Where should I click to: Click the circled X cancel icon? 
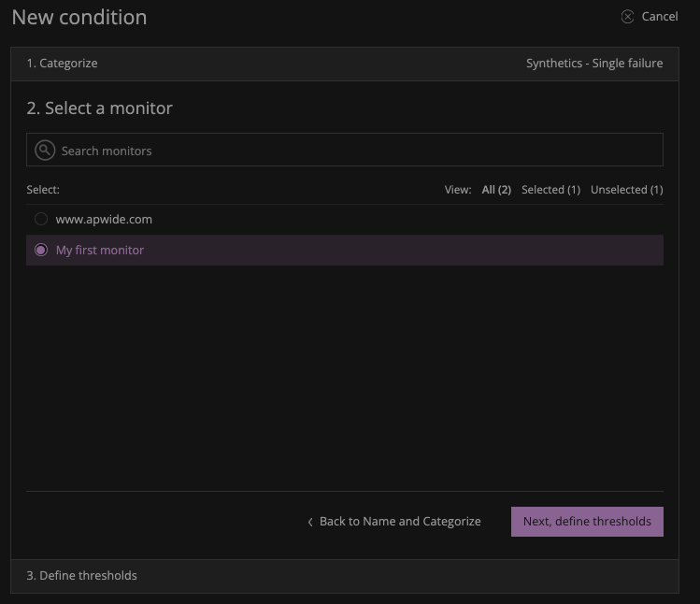pyautogui.click(x=628, y=17)
